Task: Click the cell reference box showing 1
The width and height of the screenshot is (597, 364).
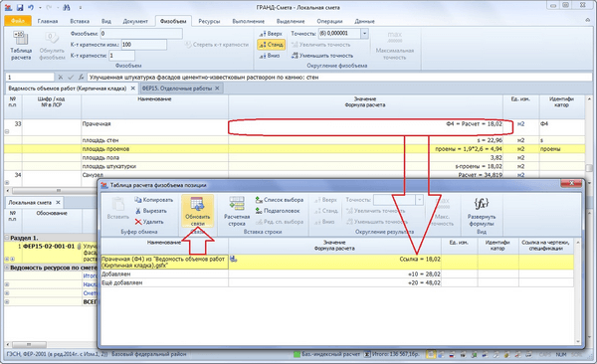Action: pos(30,78)
